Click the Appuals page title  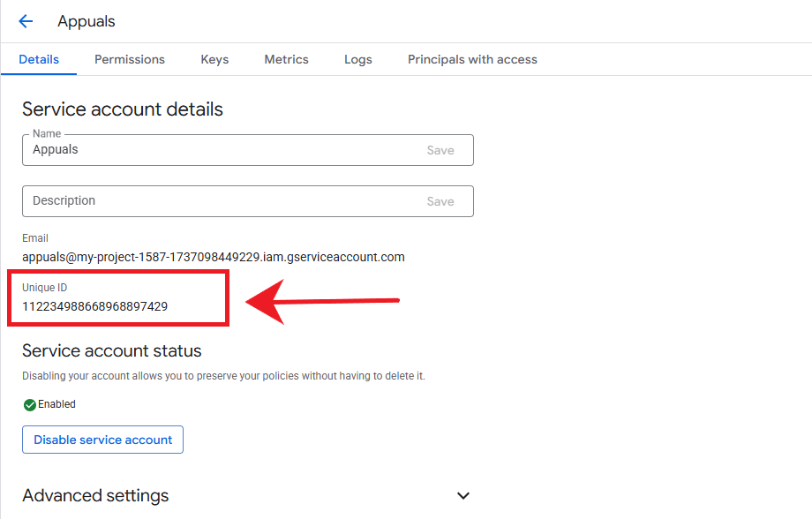tap(86, 21)
